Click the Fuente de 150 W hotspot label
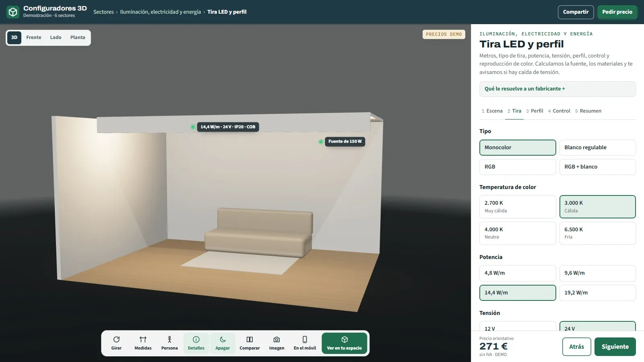Viewport: 644px width, 362px height. click(x=345, y=142)
